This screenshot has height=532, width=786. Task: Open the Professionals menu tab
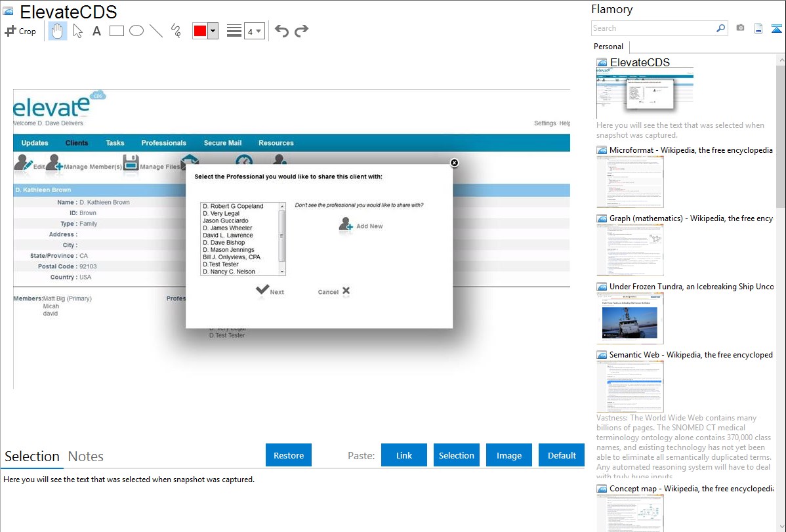[164, 143]
